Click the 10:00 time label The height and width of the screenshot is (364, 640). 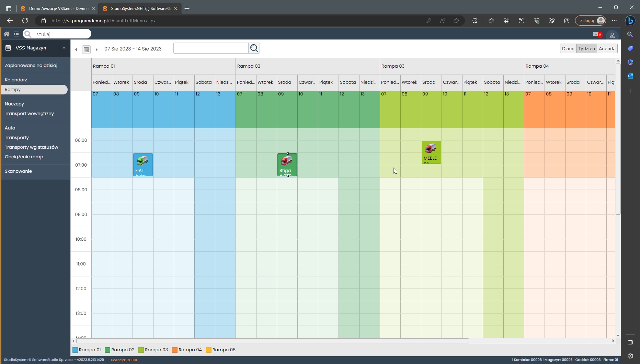click(81, 239)
